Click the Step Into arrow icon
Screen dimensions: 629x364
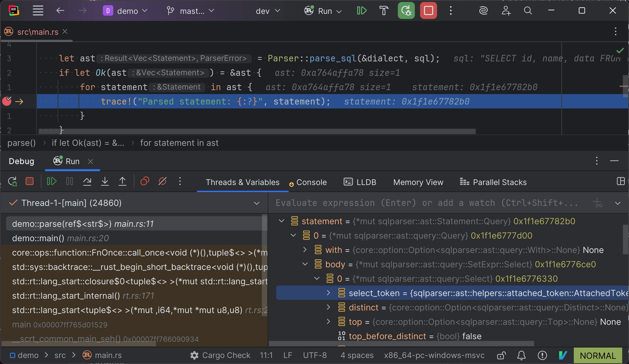[x=105, y=181]
